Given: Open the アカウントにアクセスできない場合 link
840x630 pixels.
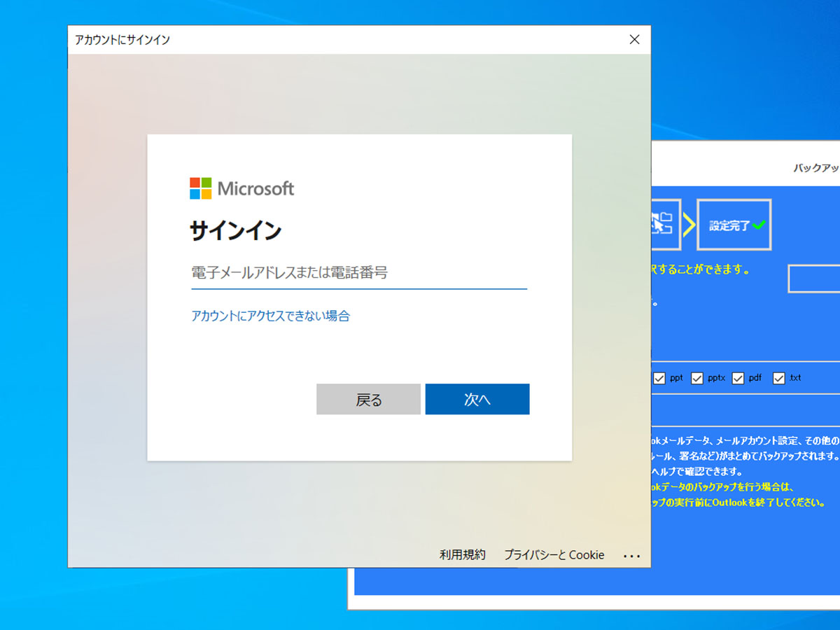Looking at the screenshot, I should 270,316.
